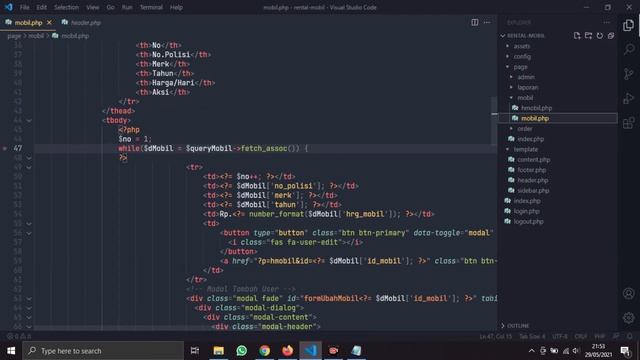Open Google Chrome from taskbar
The width and height of the screenshot is (640, 360).
pos(264,351)
